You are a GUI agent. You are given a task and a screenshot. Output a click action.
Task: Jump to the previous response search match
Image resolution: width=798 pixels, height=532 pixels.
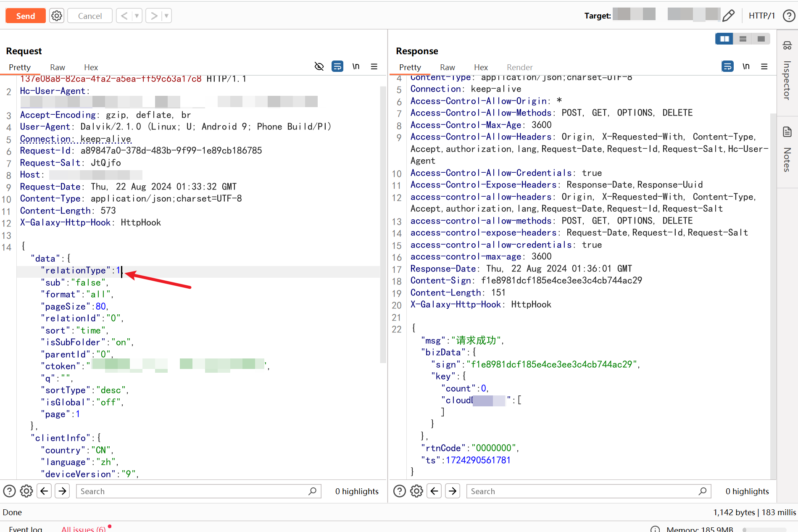pos(434,491)
